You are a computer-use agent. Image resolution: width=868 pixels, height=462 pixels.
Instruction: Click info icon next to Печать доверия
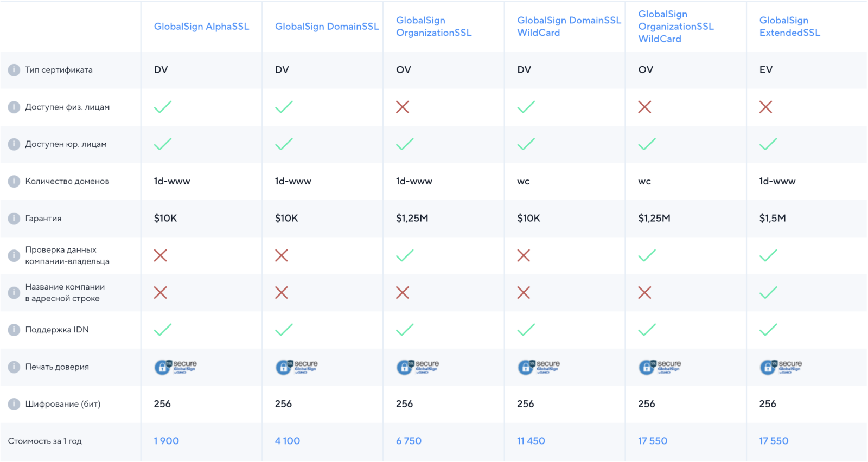(x=14, y=367)
